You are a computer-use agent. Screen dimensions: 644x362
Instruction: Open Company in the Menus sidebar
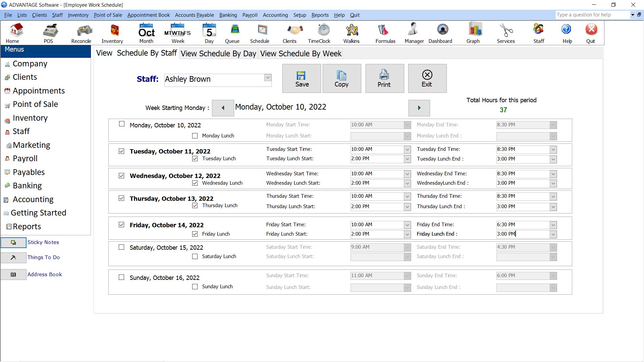click(x=30, y=64)
